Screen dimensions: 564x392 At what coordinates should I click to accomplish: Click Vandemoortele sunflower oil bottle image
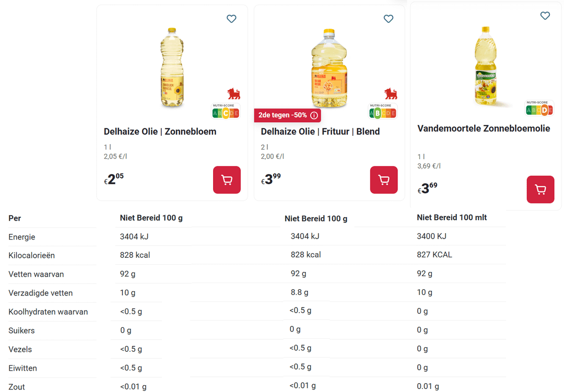(x=485, y=65)
